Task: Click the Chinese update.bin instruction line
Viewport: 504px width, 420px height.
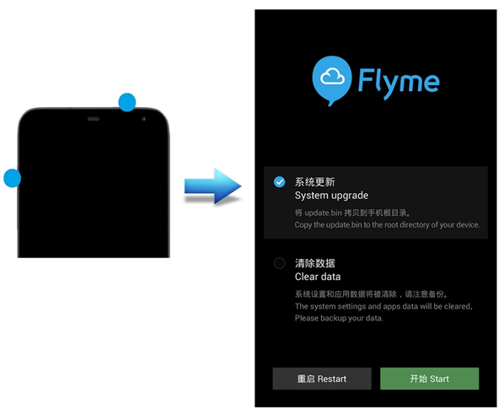Action: pos(352,213)
